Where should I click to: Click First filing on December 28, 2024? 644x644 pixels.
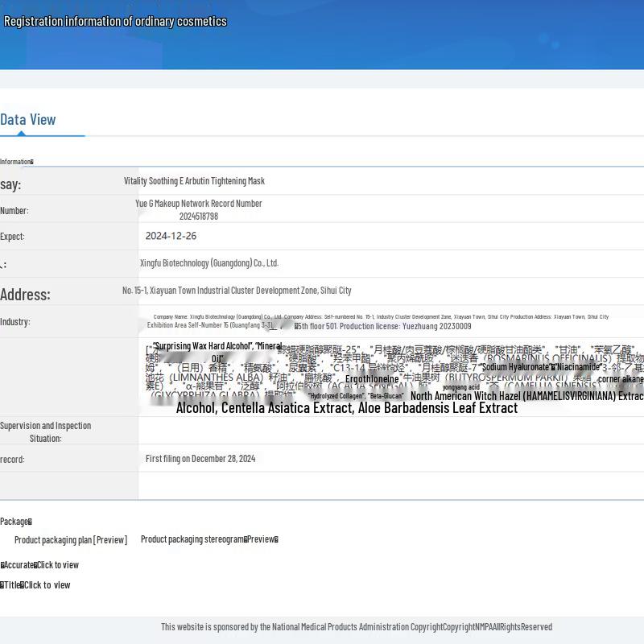tap(200, 459)
